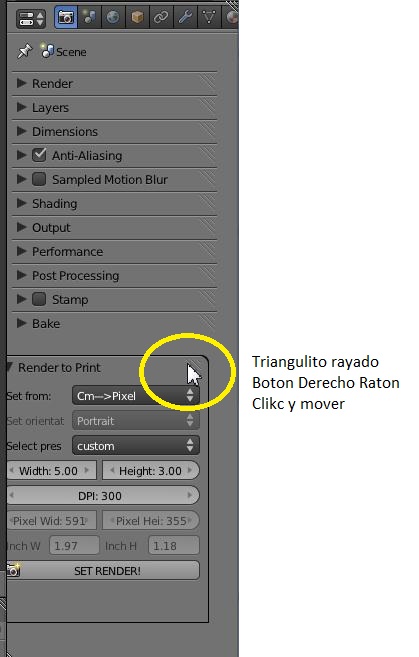419x657 pixels.
Task: Open the Cm-->Pixel Set from dropdown
Action: (136, 396)
